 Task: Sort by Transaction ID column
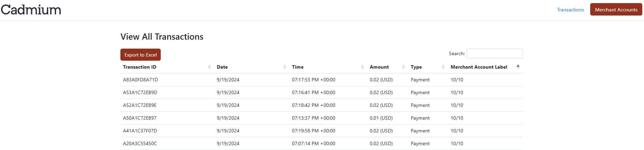coord(167,67)
